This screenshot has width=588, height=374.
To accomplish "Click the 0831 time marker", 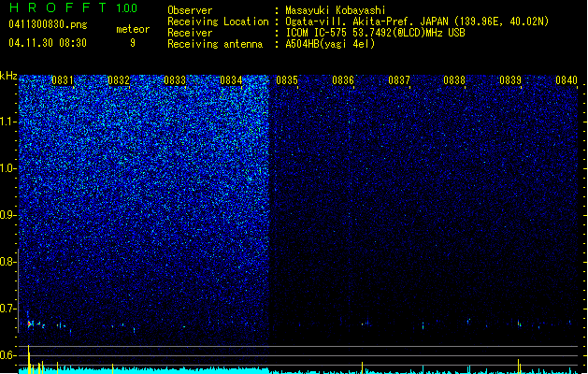I will 63,80.
